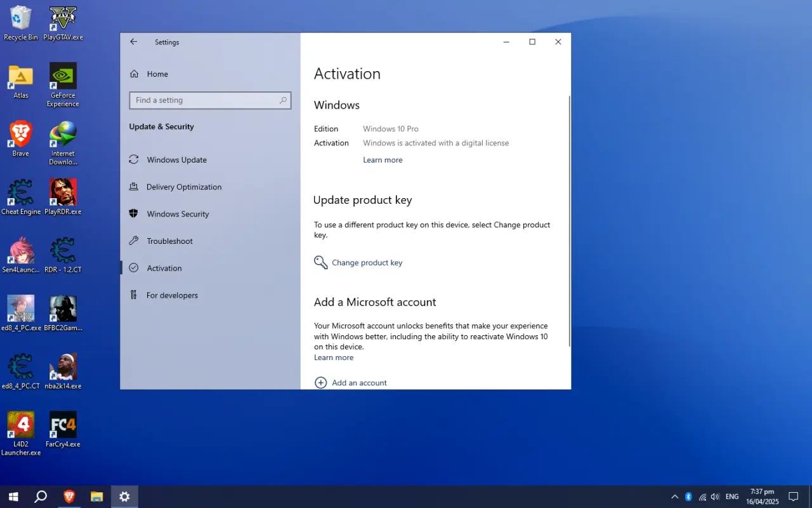This screenshot has height=508, width=812.
Task: Go back using the Settings back arrow
Action: pyautogui.click(x=133, y=42)
